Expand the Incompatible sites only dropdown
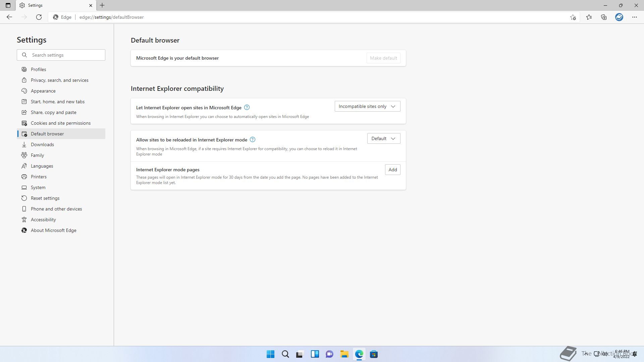Screen dimensions: 644x362 coord(367,107)
